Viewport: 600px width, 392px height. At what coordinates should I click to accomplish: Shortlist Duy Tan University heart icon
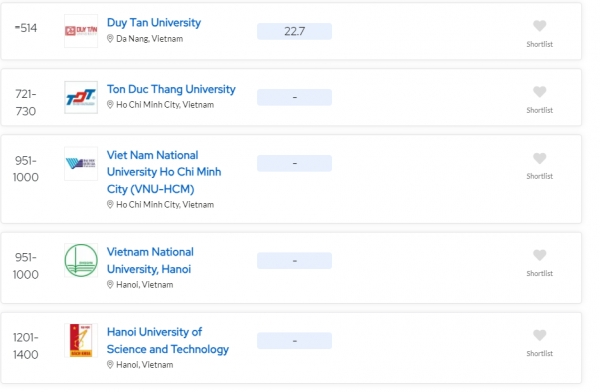click(x=539, y=26)
